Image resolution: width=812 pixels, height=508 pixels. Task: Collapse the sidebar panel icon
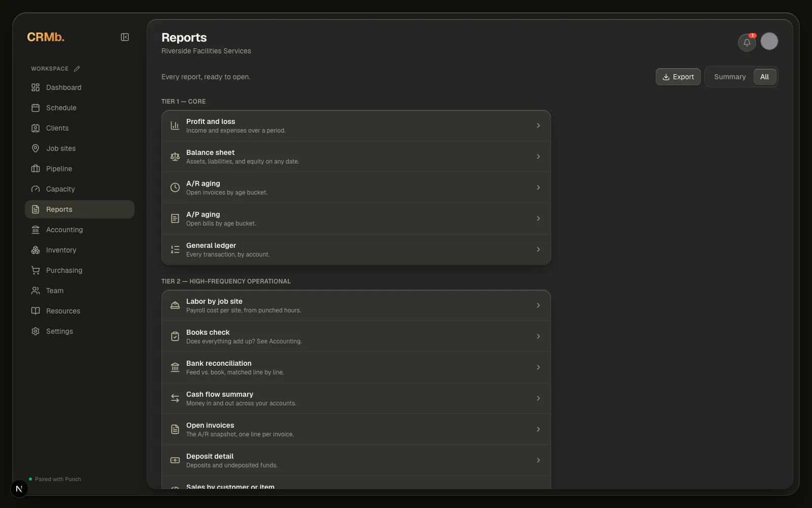(125, 37)
